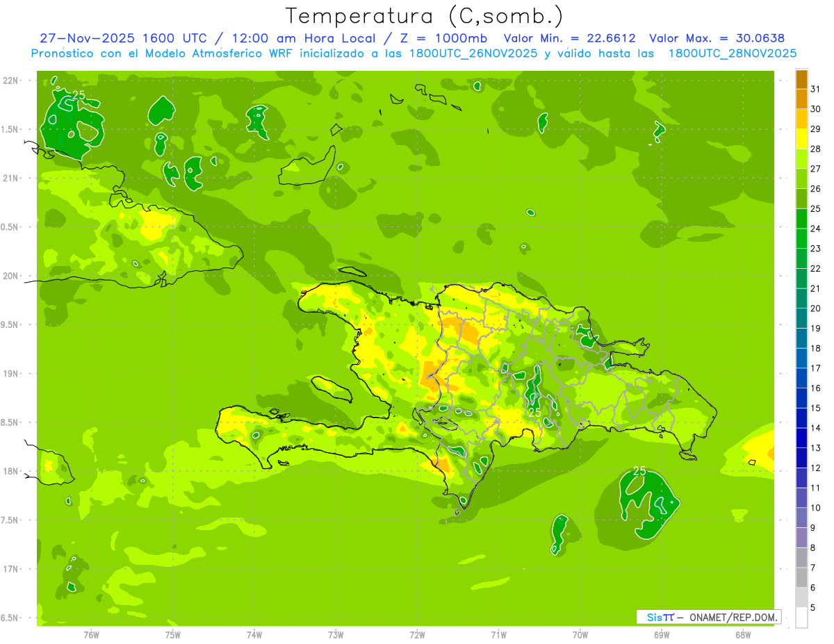This screenshot has height=644, width=834.
Task: Click the purple legend band between 9 and 10
Action: 801,518
